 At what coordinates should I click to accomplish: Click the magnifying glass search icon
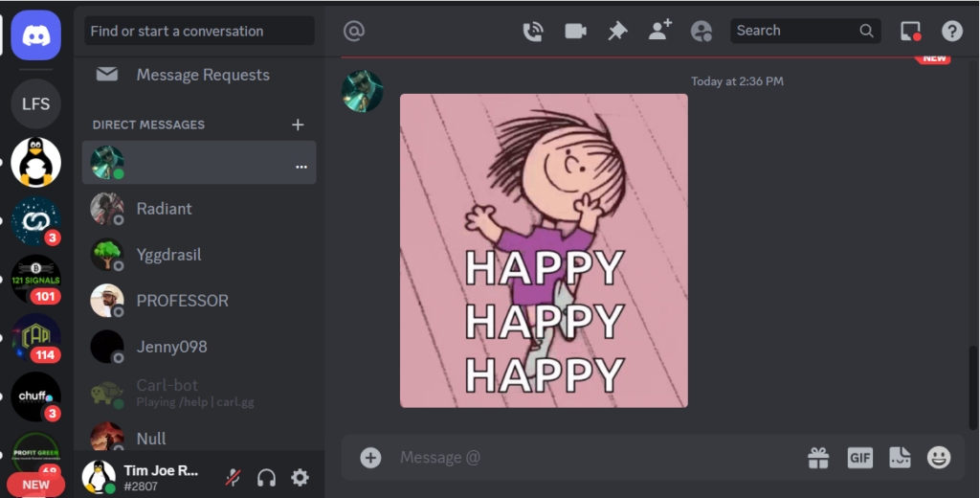(x=866, y=31)
